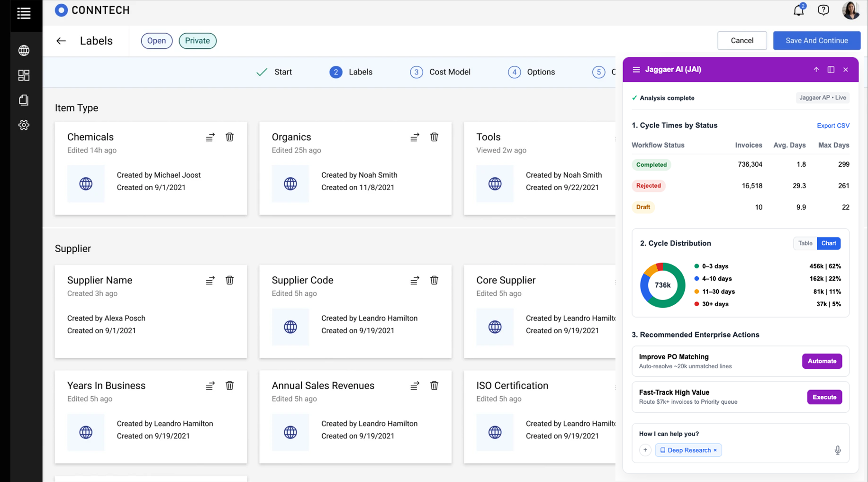Delete the Chemicals label

230,137
